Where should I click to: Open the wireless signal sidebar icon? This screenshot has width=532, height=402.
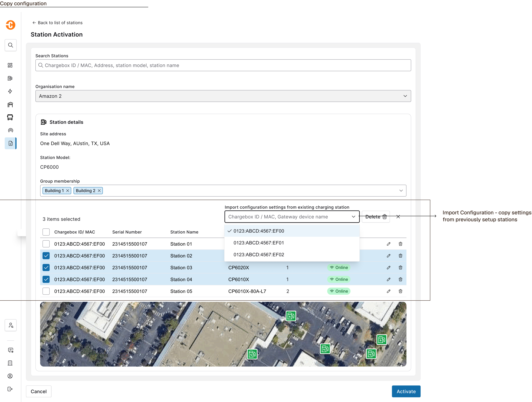click(x=11, y=130)
